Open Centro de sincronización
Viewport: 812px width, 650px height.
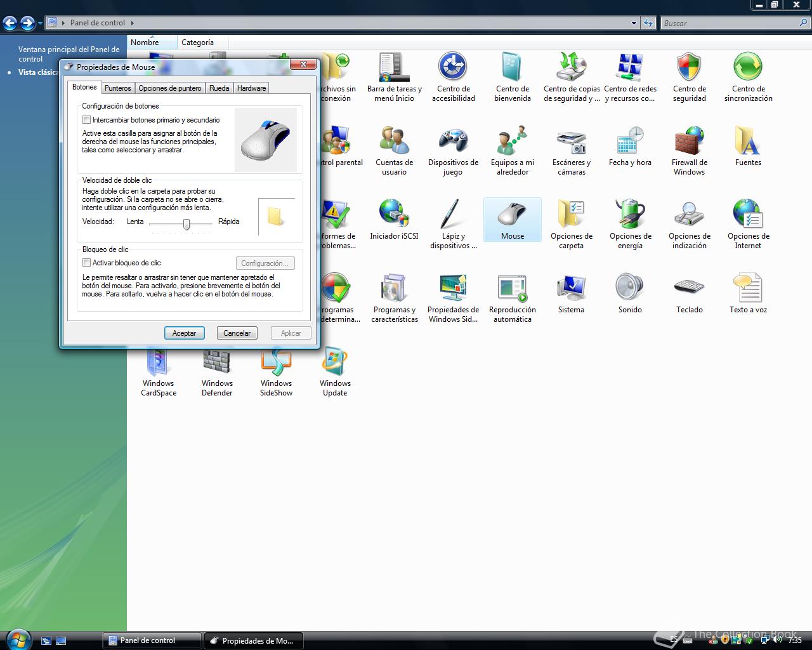[748, 77]
